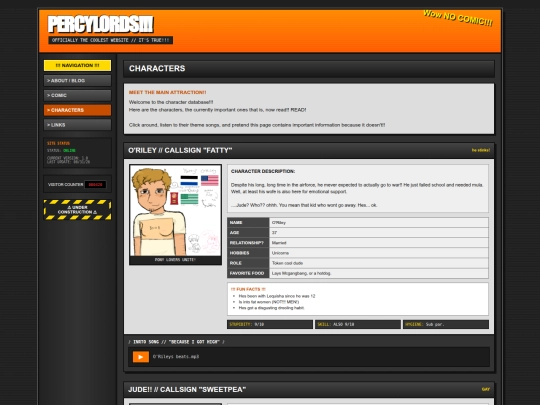
Task: Click the AGE row in the table
Action: click(358, 233)
